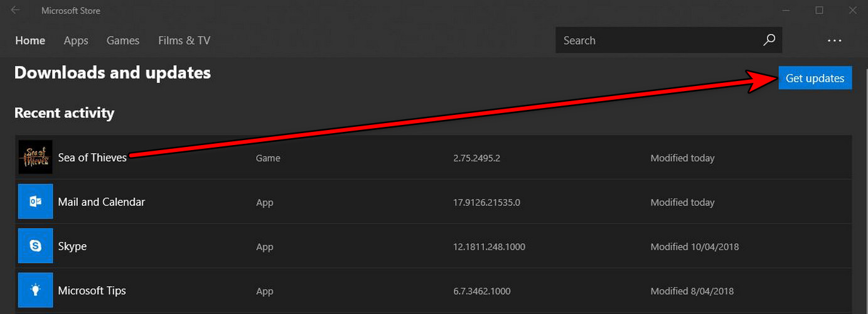Click the Skype app icon
Image resolution: width=868 pixels, height=314 pixels.
tap(36, 246)
